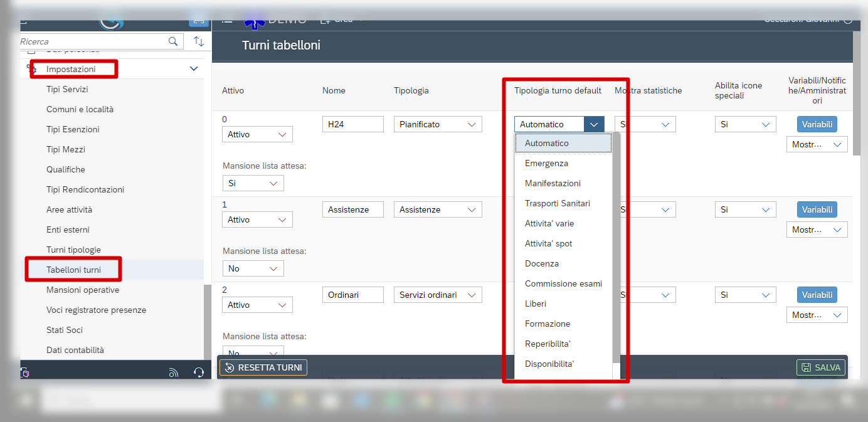868x422 pixels.
Task: Open the Tipologia dropdown showing Pianificato
Action: coord(438,124)
